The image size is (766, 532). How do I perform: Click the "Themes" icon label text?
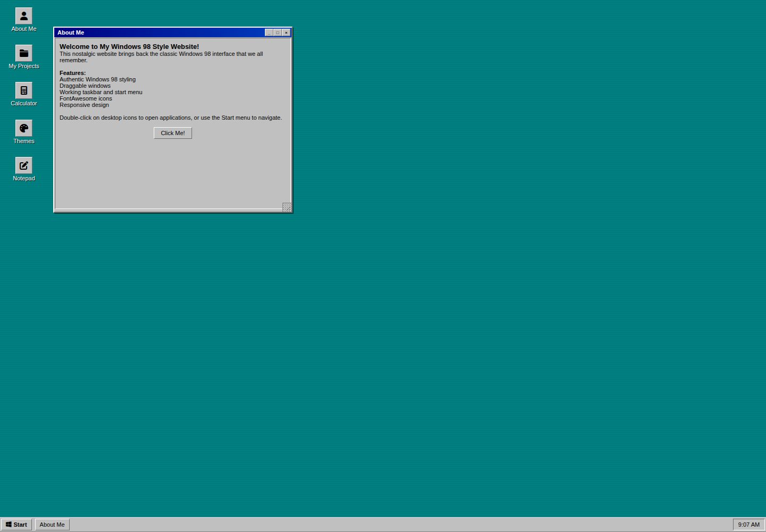click(x=24, y=141)
